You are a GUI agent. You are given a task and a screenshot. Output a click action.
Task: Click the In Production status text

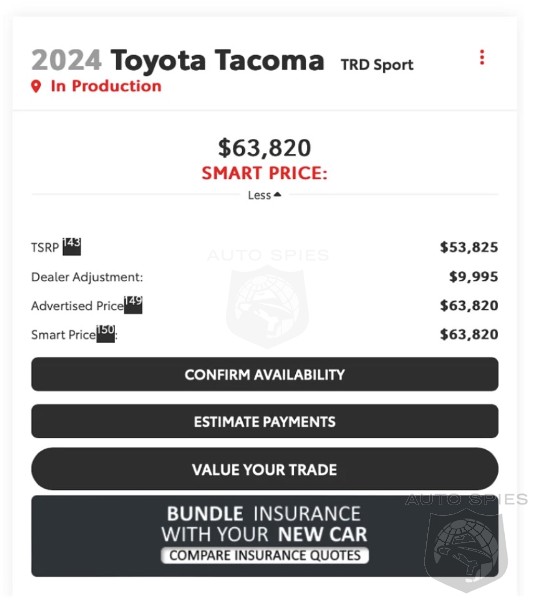106,86
